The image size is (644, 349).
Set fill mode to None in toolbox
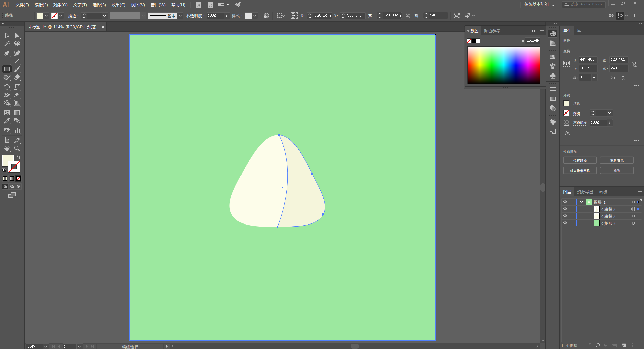[19, 179]
